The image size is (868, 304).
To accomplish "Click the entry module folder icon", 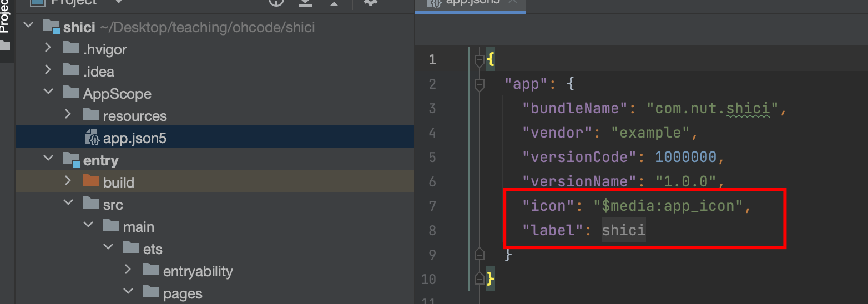I will pos(72,160).
